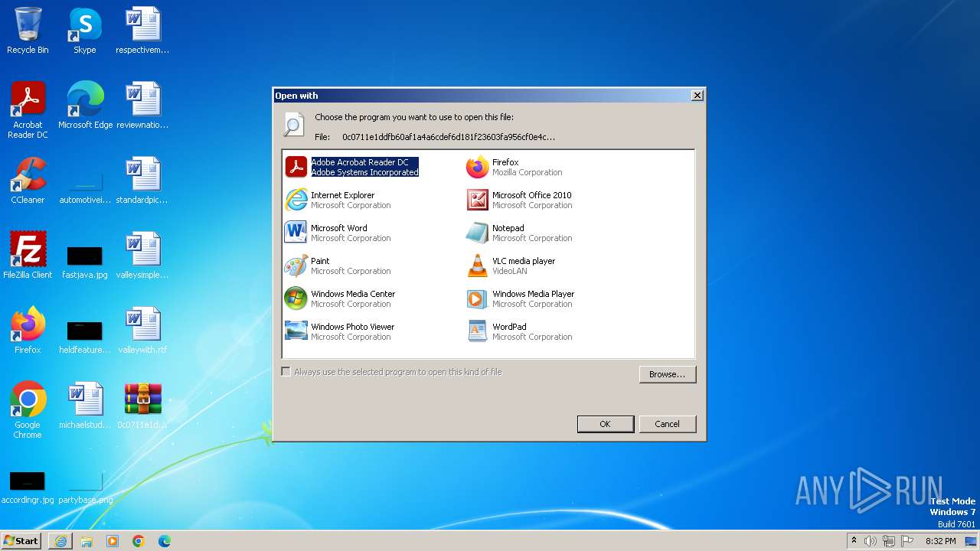Launch Internet Explorer from taskbar
The height and width of the screenshot is (551, 980).
click(60, 541)
